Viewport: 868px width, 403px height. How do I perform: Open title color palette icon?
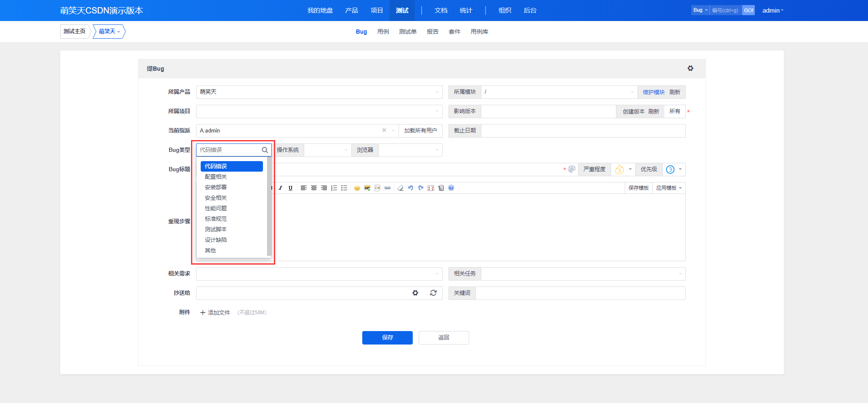(572, 169)
